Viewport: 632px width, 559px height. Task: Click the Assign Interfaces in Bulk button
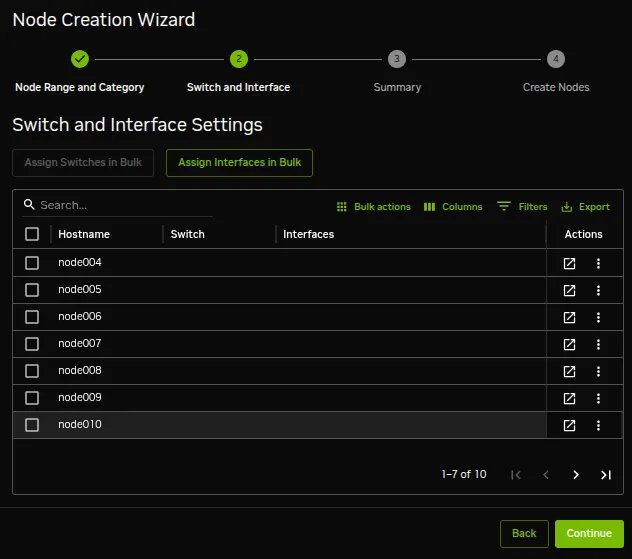[239, 163]
